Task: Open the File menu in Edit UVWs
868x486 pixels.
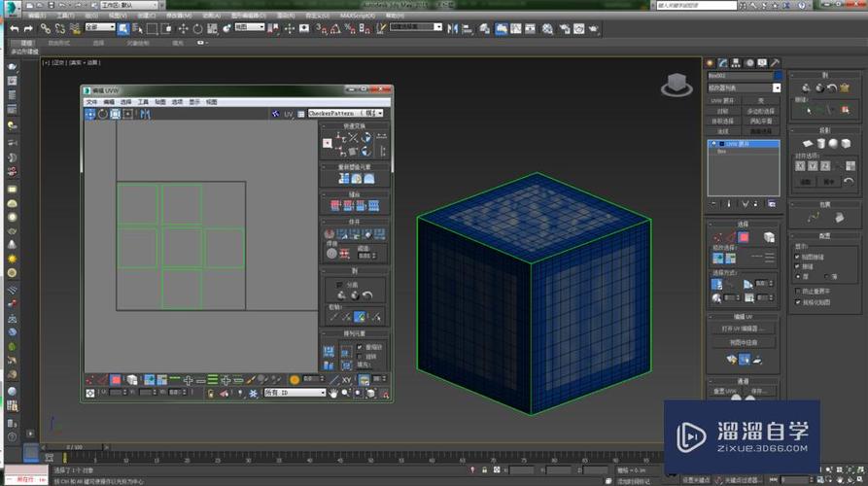Action: tap(92, 102)
